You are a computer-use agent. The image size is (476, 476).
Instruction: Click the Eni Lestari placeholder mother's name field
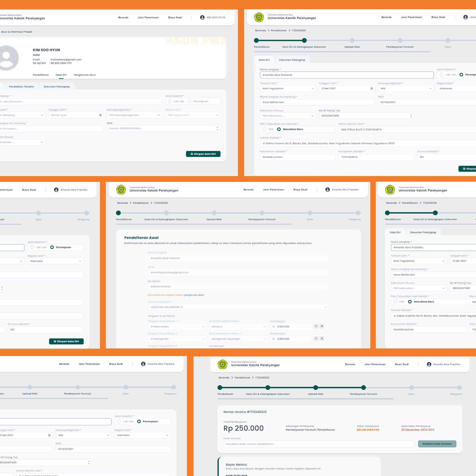pos(52,129)
